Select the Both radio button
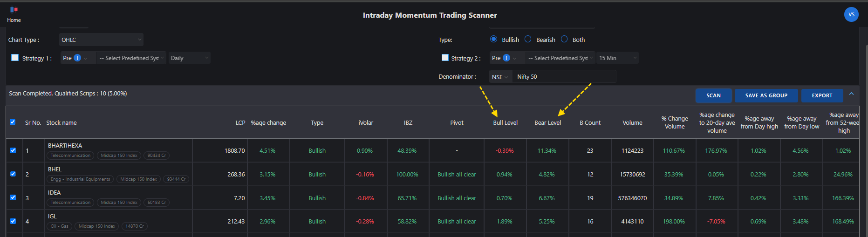The width and height of the screenshot is (868, 237). 564,39
